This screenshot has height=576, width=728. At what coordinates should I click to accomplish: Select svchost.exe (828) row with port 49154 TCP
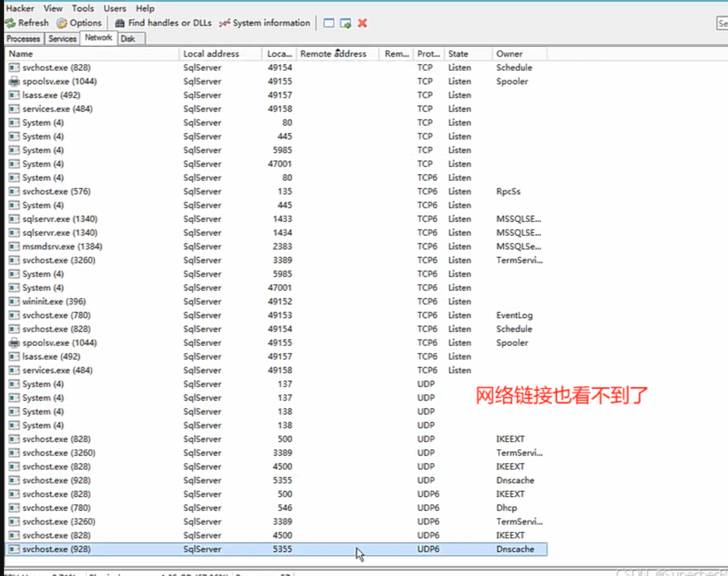pyautogui.click(x=277, y=68)
